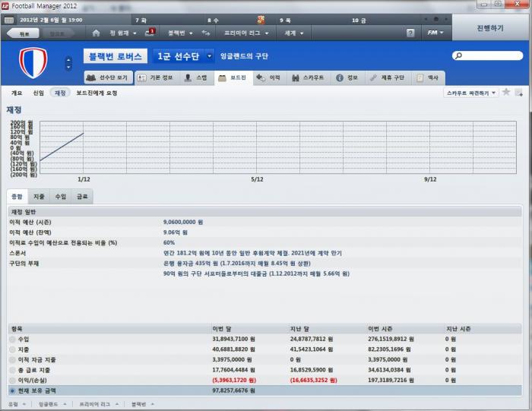Click the help question mark icon

[410, 33]
